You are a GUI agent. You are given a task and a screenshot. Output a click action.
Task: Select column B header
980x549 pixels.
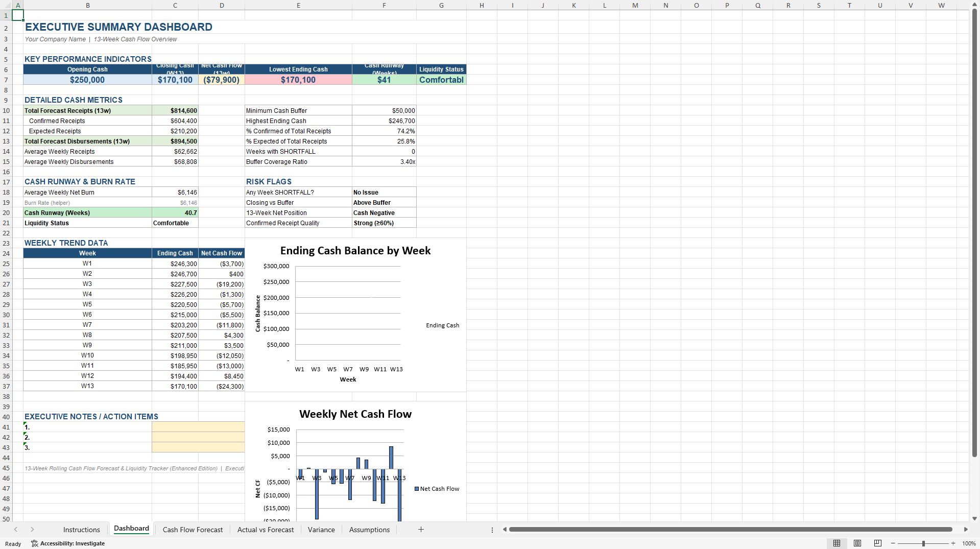[88, 5]
